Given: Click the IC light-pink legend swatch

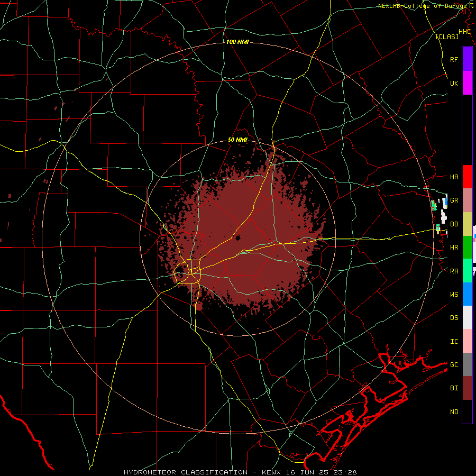Looking at the screenshot, I should [467, 341].
